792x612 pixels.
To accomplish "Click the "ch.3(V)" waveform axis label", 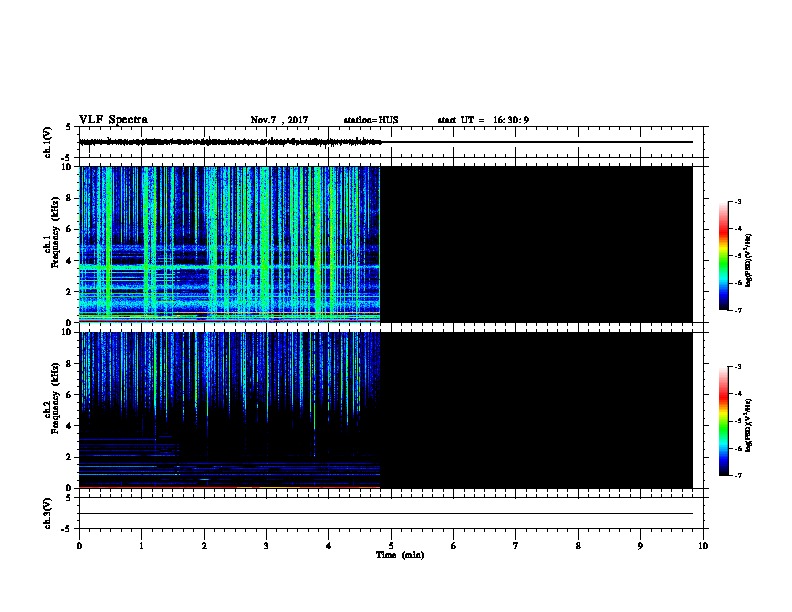I will point(47,513).
